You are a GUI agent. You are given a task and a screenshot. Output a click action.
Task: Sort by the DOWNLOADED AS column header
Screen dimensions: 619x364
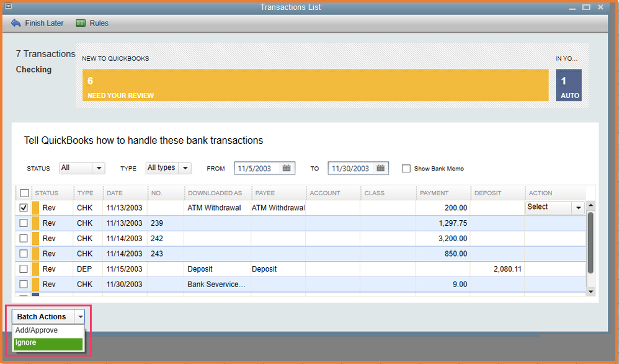tap(215, 193)
